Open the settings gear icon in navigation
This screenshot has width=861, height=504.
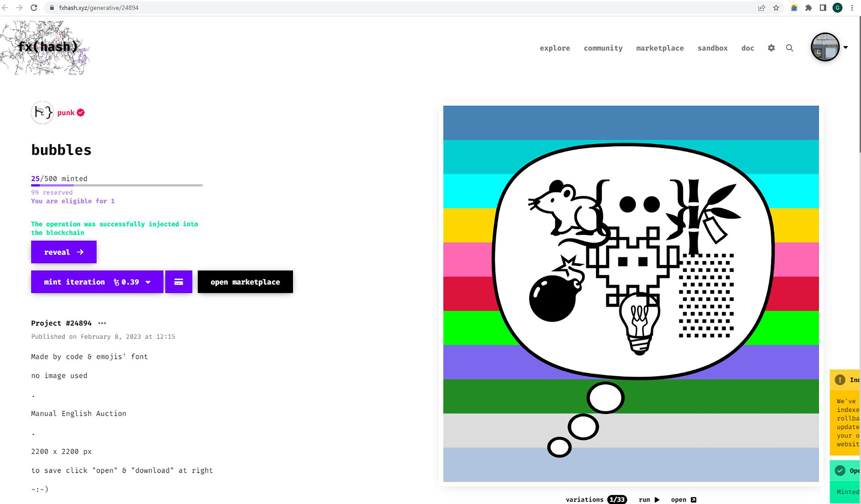click(771, 48)
